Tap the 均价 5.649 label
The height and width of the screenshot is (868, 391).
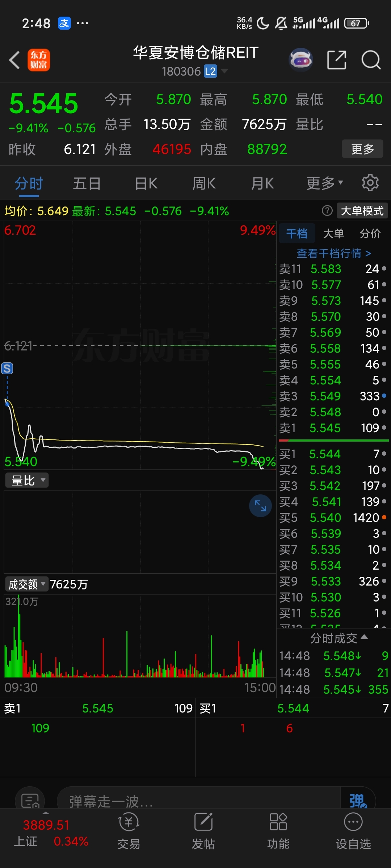point(36,211)
